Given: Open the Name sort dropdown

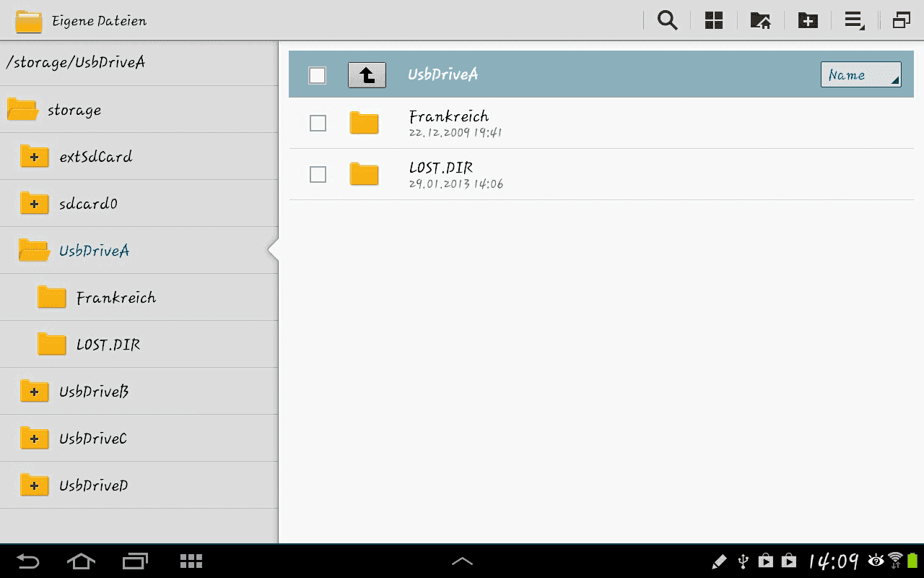Looking at the screenshot, I should coord(860,74).
